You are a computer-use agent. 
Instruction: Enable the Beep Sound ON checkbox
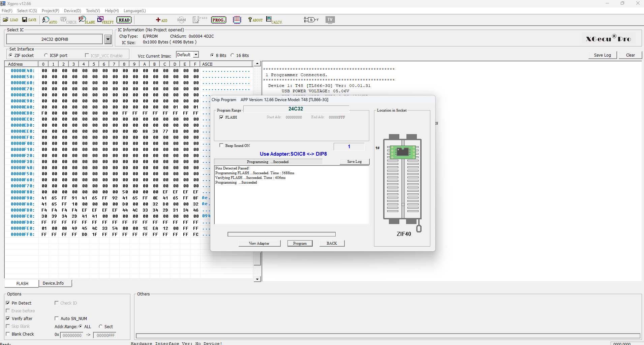point(221,146)
